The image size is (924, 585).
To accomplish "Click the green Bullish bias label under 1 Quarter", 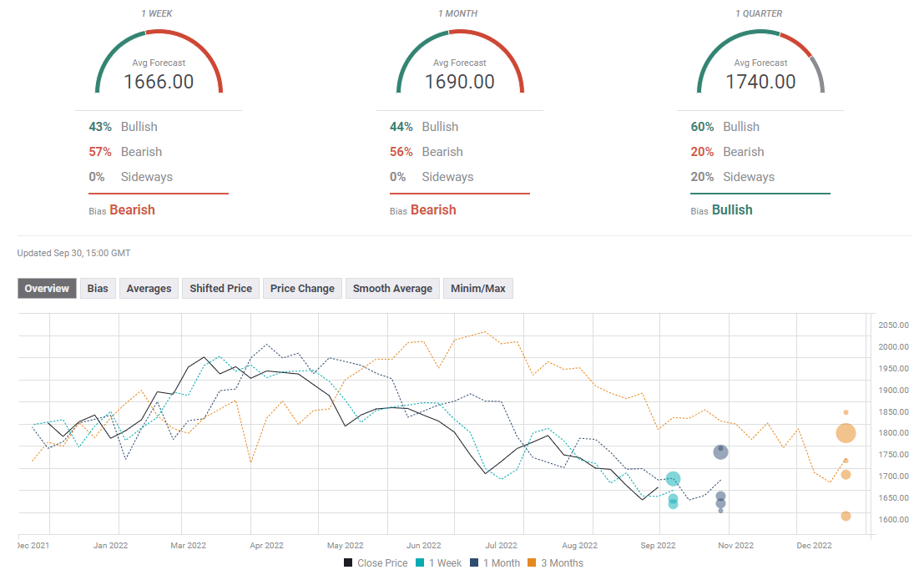I will 731,210.
